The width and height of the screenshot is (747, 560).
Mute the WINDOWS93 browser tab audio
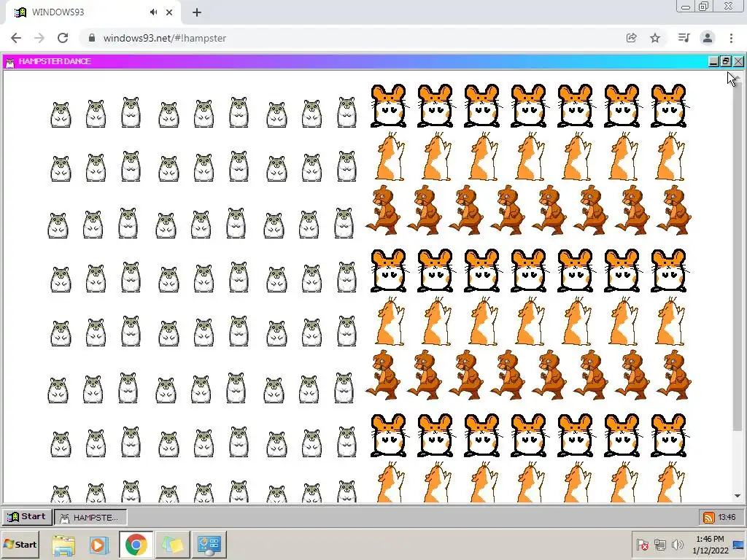(153, 12)
